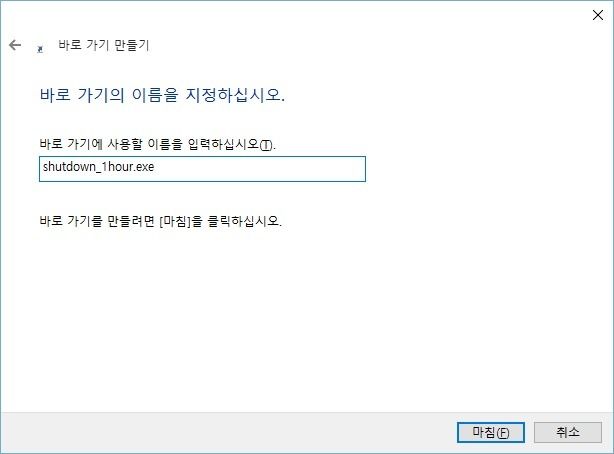Click the gray footer bar beside 마침
614x454 pixels.
tap(227, 432)
